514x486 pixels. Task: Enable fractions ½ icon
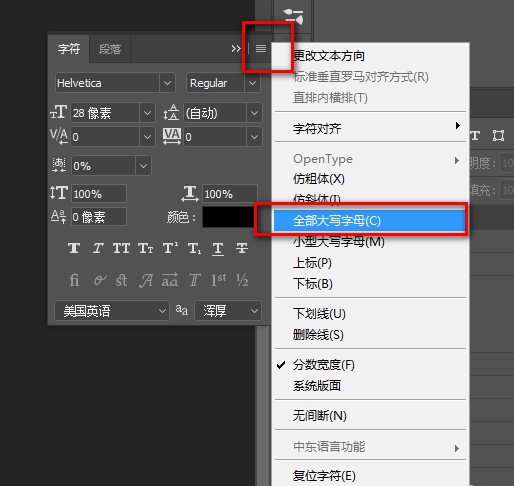pos(242,280)
